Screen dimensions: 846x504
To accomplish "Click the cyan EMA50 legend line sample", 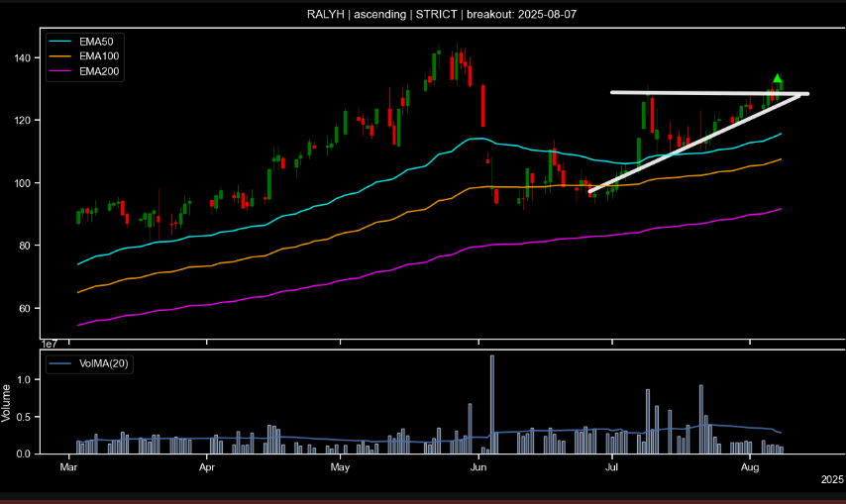I will coord(60,42).
